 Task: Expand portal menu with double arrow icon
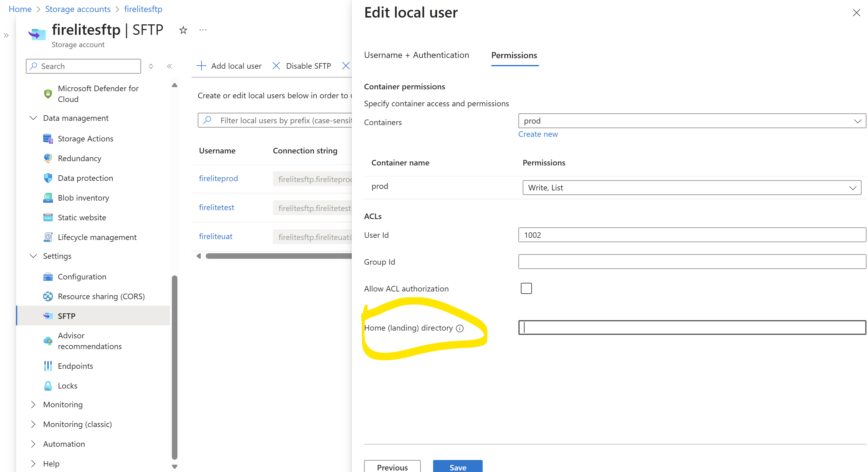tap(6, 35)
